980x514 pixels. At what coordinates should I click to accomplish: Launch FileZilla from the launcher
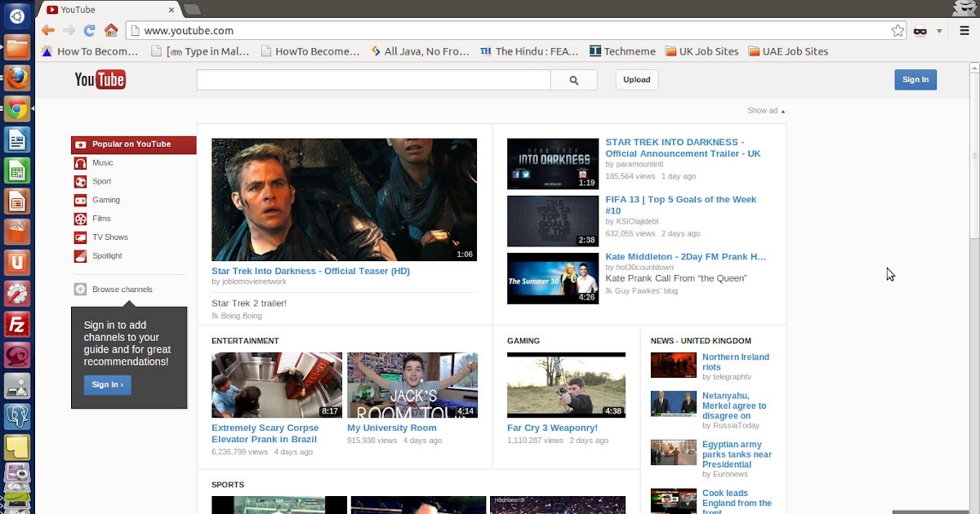(17, 325)
